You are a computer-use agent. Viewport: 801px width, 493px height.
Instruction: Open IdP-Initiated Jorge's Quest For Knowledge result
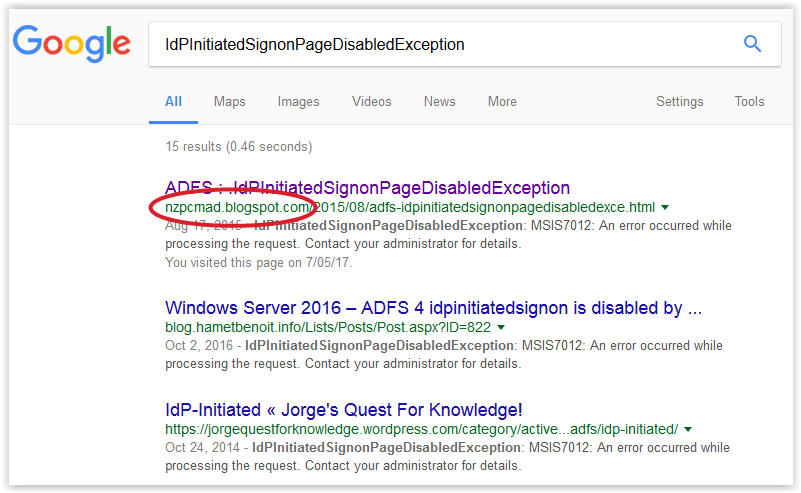pos(343,410)
